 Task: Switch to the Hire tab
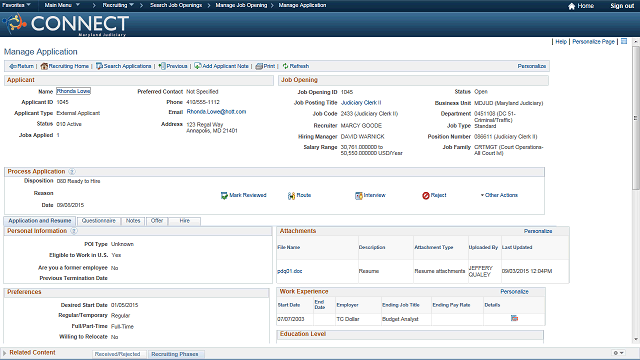click(184, 221)
